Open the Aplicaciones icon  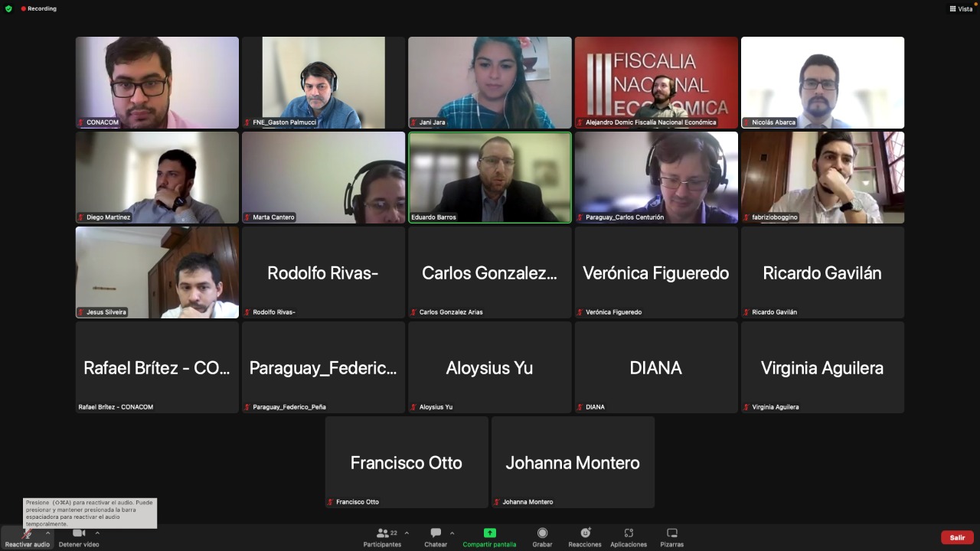[x=629, y=533]
